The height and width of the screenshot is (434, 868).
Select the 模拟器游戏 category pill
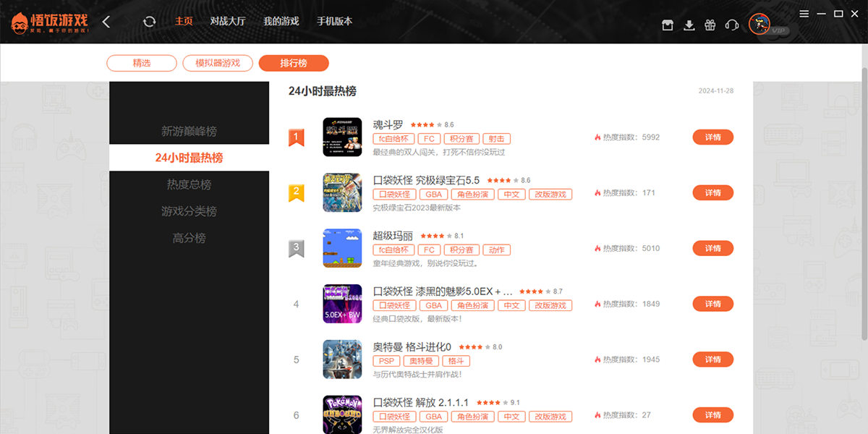[x=218, y=64]
